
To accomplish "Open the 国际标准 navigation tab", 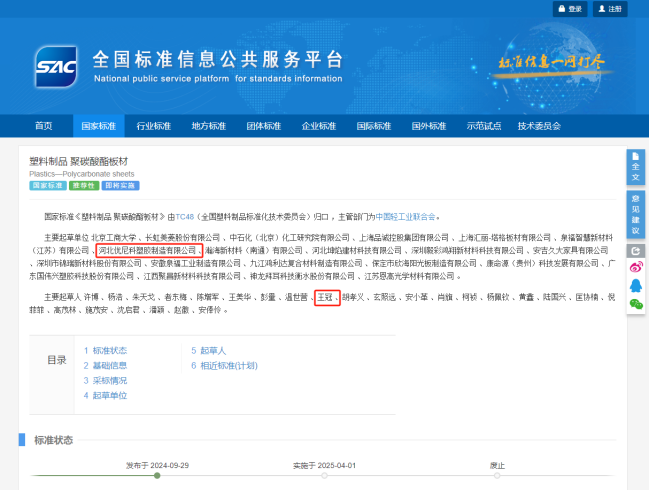I will tap(373, 126).
